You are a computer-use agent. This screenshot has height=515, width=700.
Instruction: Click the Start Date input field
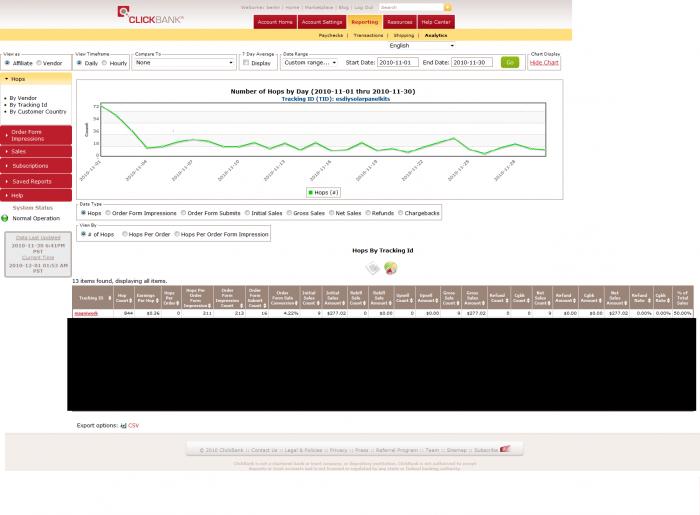(397, 62)
